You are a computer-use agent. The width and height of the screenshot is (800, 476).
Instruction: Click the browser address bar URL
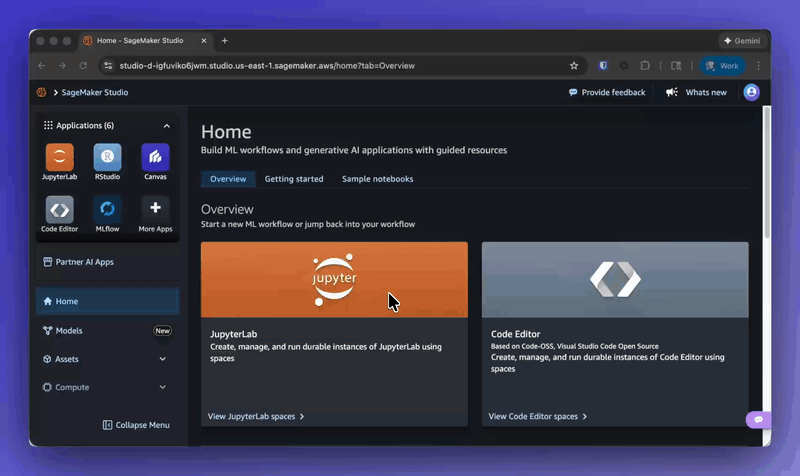tap(267, 66)
